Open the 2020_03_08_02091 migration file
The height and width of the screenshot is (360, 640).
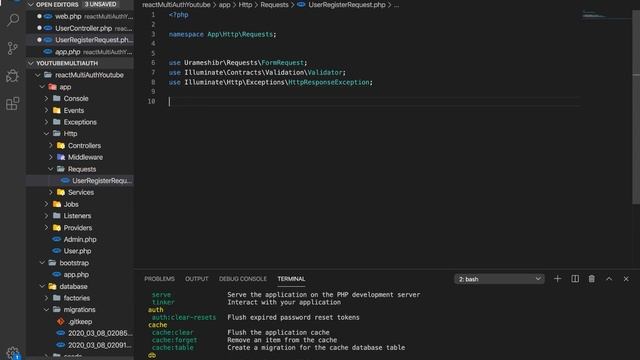pos(100,345)
